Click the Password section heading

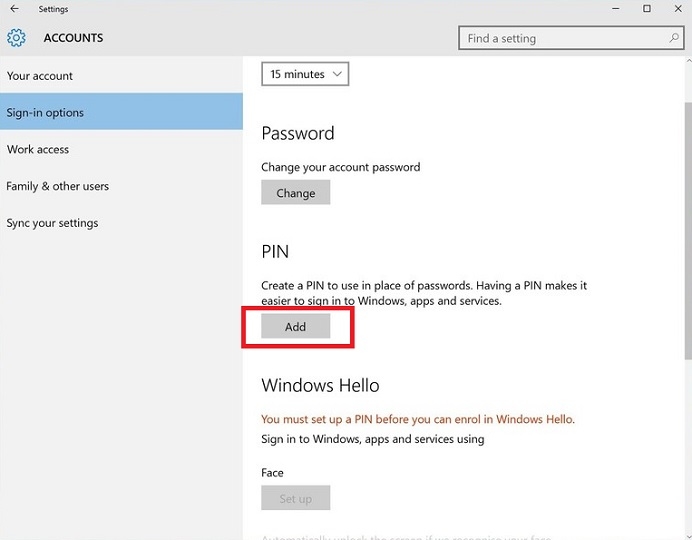[x=298, y=133]
